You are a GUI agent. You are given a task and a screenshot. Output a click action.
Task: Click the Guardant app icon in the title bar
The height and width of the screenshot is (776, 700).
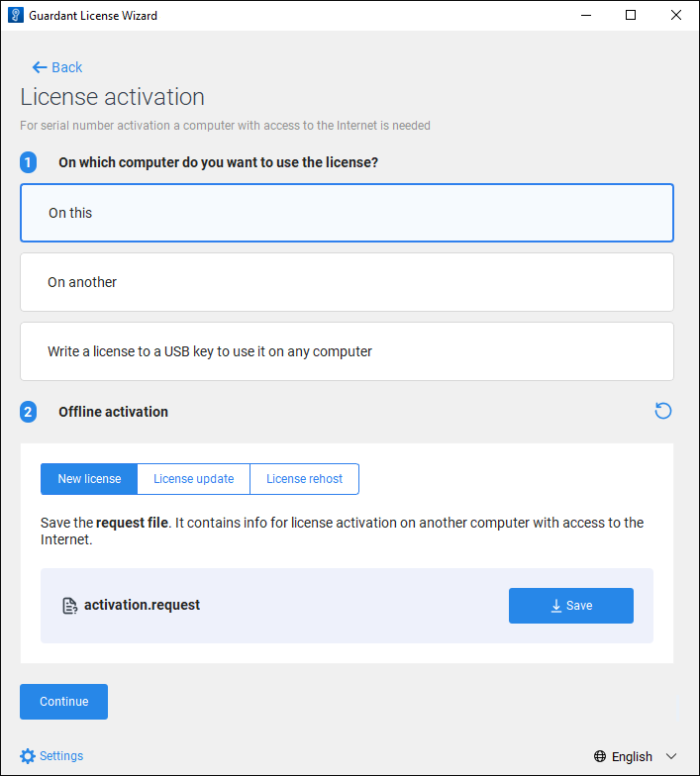point(15,16)
